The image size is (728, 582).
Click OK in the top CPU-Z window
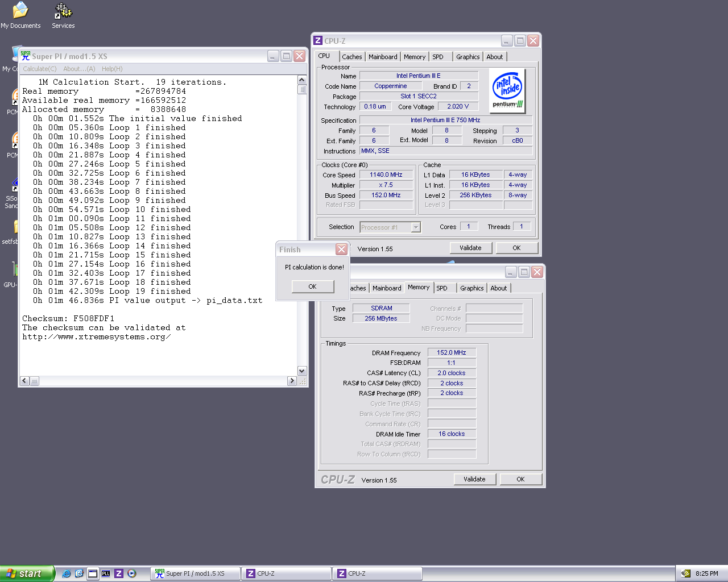click(516, 248)
